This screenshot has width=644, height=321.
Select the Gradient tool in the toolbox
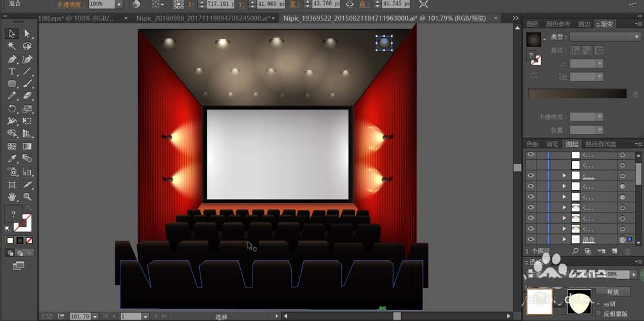pos(27,146)
